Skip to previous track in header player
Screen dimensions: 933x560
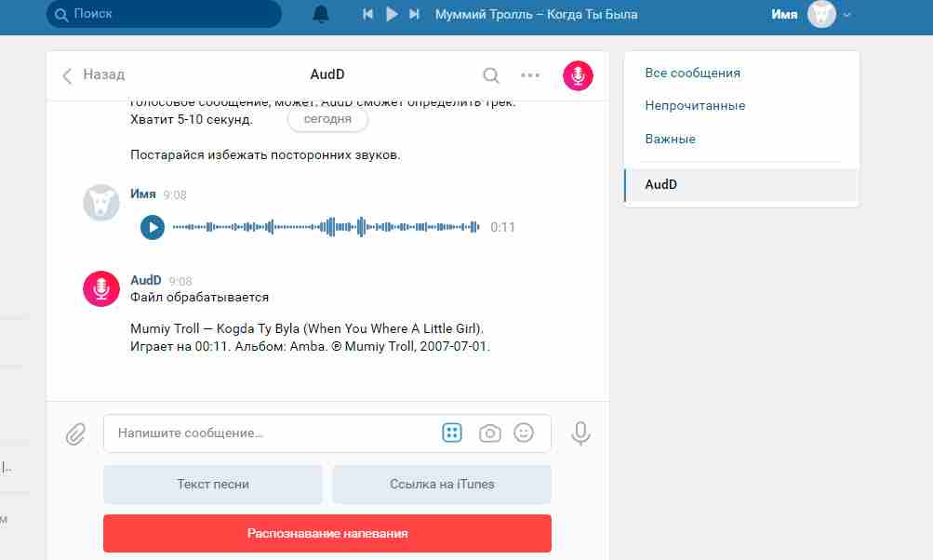tap(367, 14)
